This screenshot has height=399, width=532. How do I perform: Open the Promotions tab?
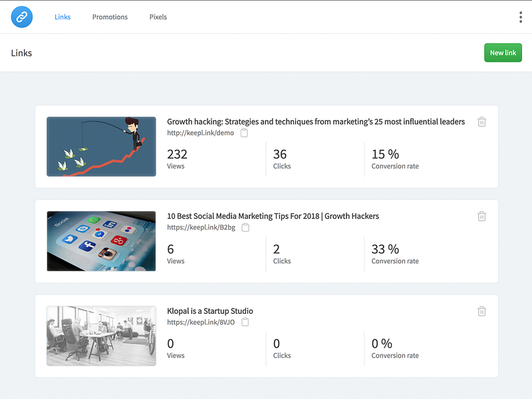pos(110,17)
